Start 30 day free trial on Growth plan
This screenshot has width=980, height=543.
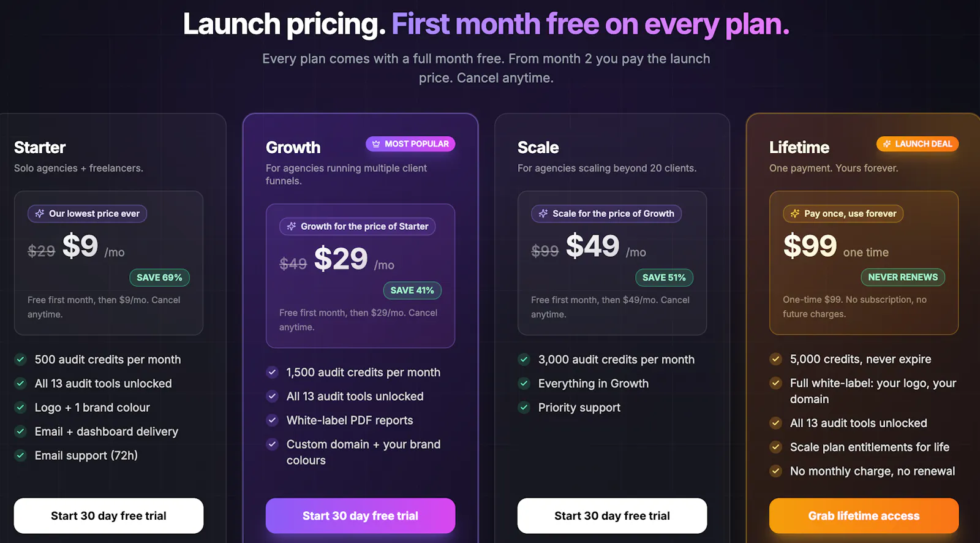[x=360, y=516]
